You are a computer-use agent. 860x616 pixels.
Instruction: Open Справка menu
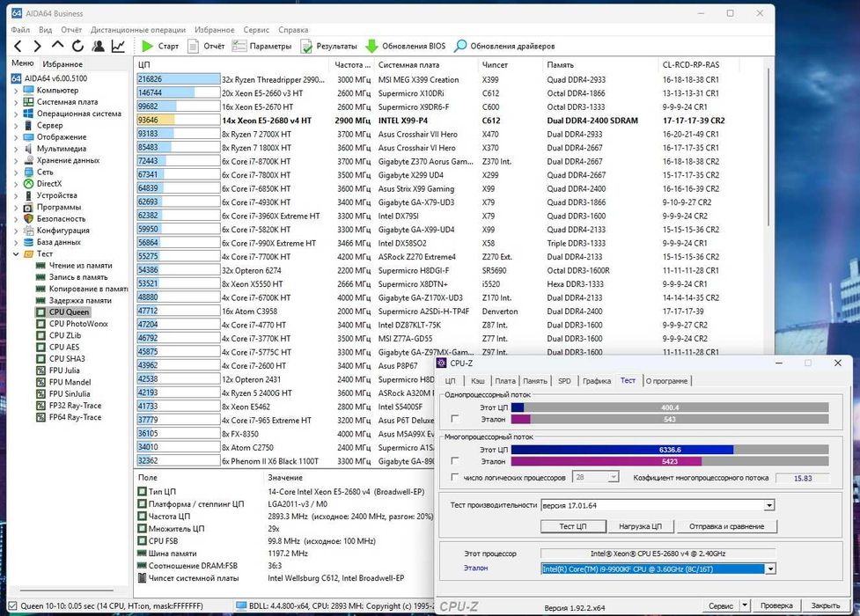(293, 30)
